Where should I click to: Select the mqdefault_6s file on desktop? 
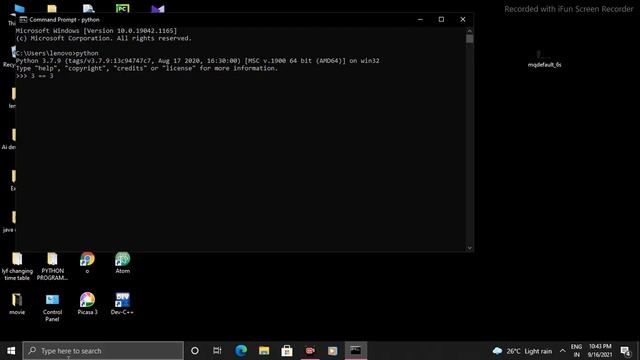tap(544, 60)
